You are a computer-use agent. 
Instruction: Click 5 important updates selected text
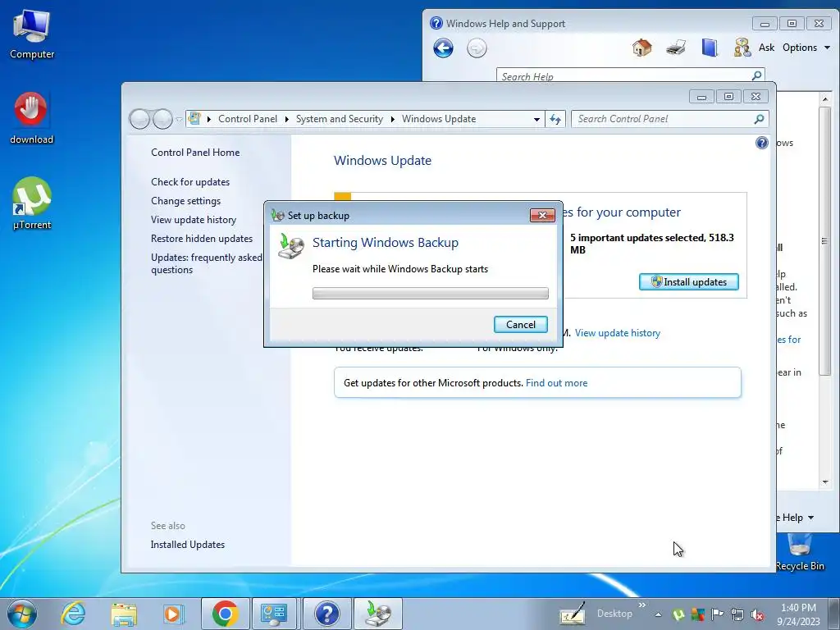(652, 244)
